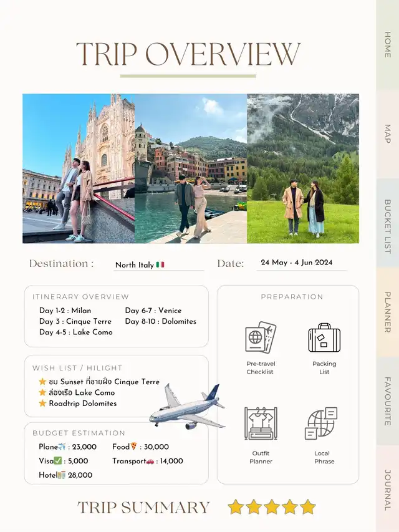Open the Map tab
Image resolution: width=399 pixels, height=532 pixels.
(387, 134)
